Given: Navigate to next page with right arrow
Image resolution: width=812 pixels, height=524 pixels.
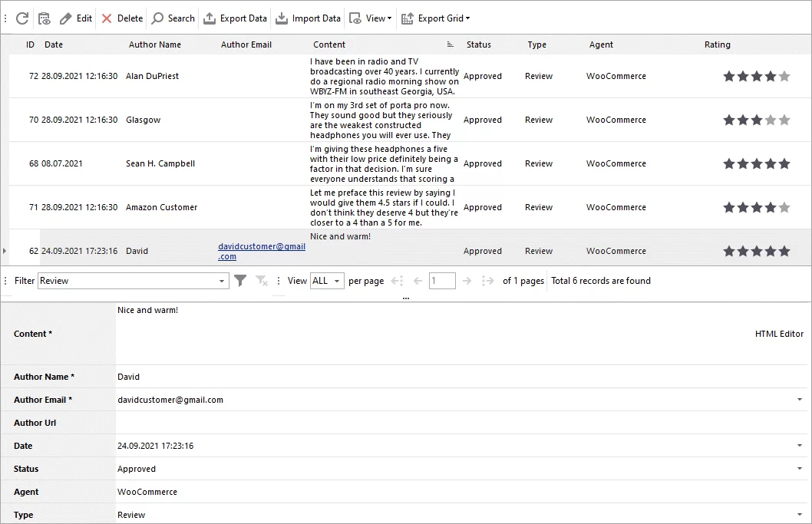Looking at the screenshot, I should 467,281.
